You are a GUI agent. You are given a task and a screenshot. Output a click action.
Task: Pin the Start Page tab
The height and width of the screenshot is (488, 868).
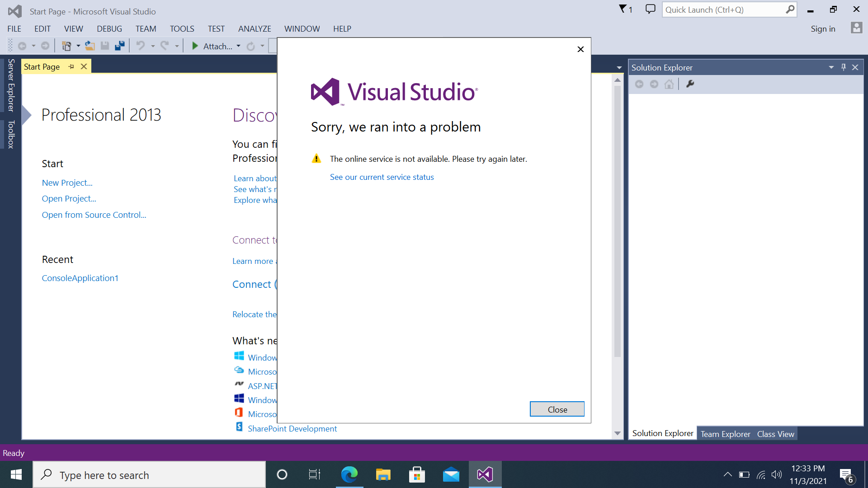(71, 66)
